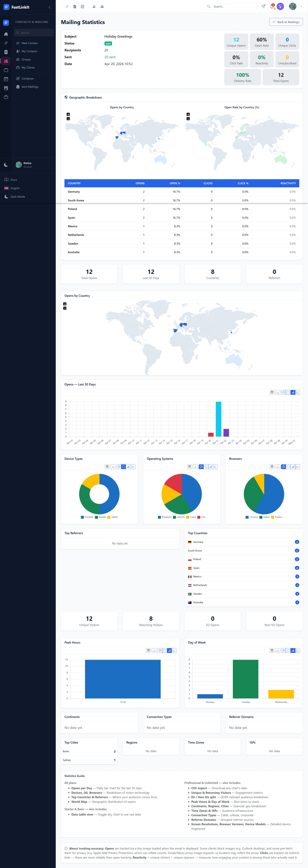Screen dimensions: 308x868
Task: Switch Peak Hours to pie chart
Action: tap(160, 650)
